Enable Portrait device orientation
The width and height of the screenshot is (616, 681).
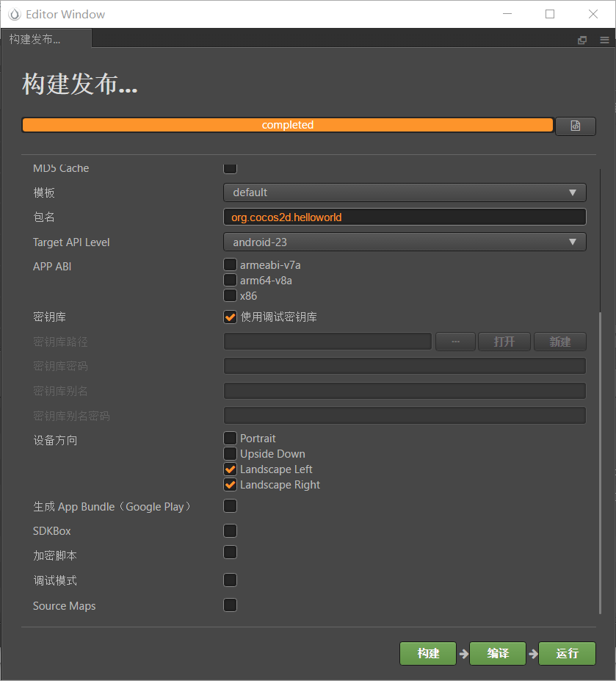point(230,439)
